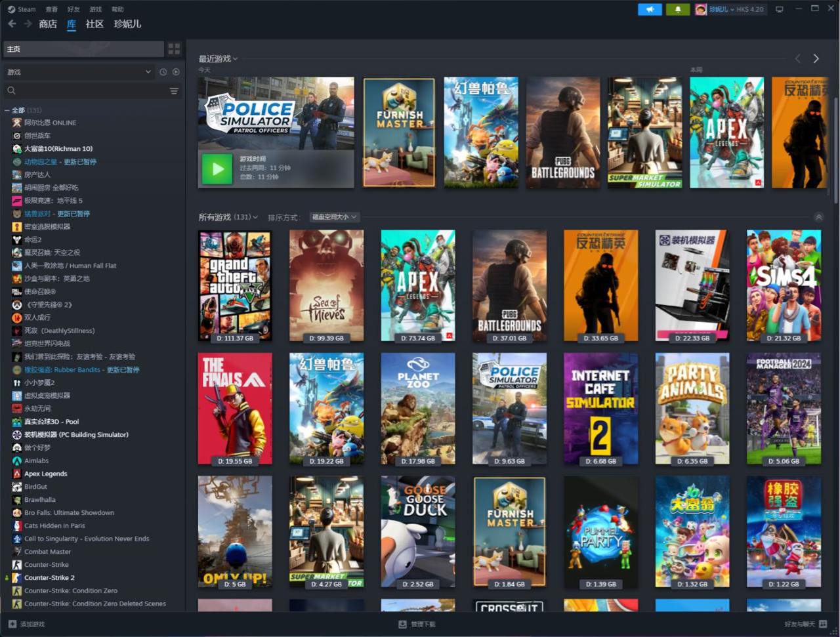
Task: Click the user avatar picture
Action: pos(701,9)
